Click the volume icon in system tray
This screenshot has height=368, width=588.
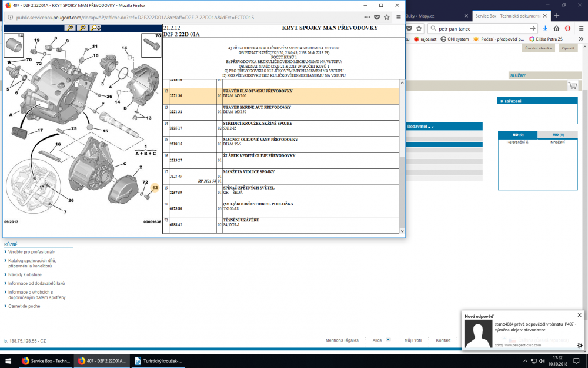542,361
